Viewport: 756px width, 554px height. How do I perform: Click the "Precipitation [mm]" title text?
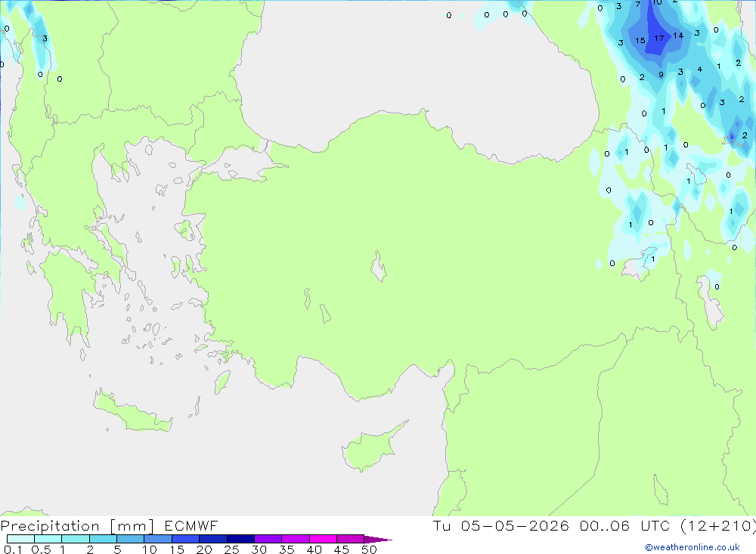[77, 526]
